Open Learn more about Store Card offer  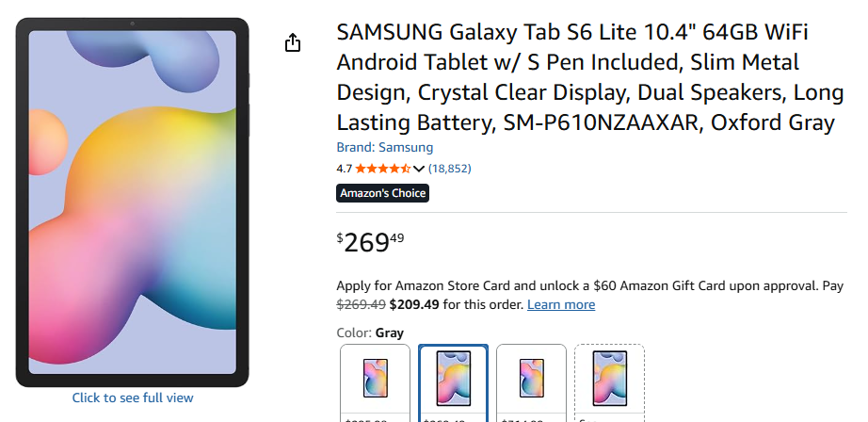click(560, 304)
